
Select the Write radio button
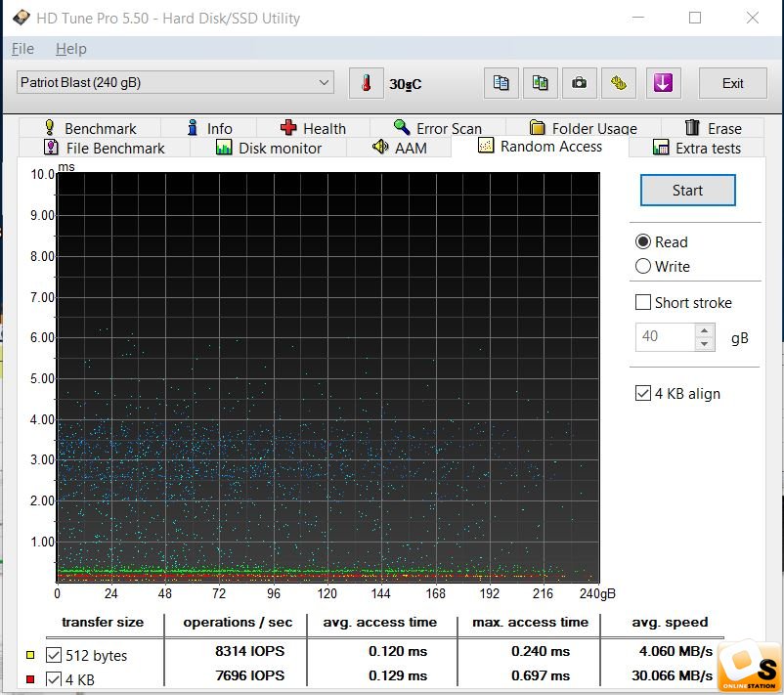tap(643, 266)
